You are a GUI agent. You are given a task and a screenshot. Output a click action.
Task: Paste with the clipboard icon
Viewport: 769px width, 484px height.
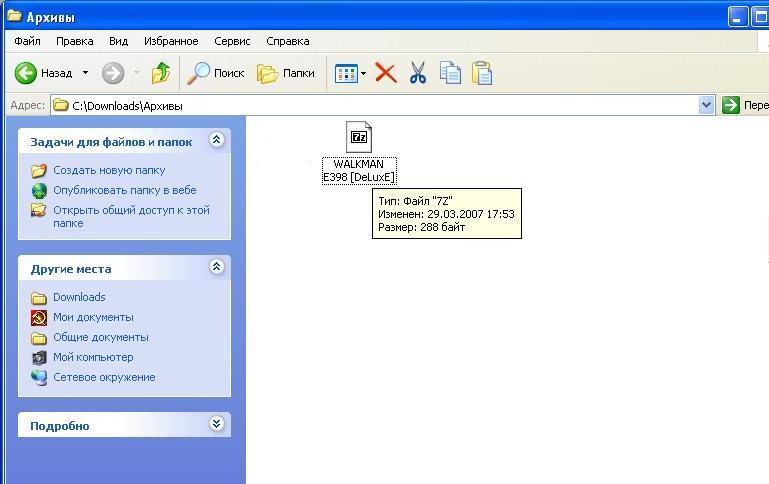coord(482,73)
